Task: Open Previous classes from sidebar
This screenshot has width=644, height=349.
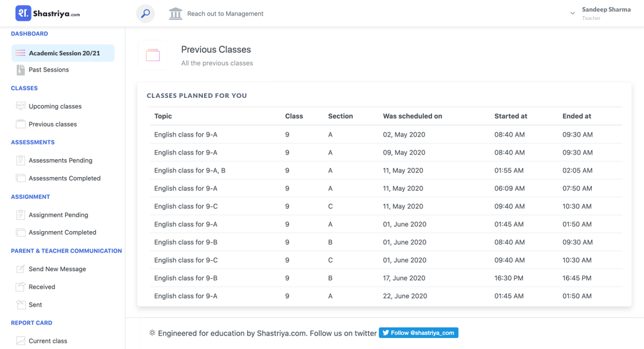Action: 52,124
